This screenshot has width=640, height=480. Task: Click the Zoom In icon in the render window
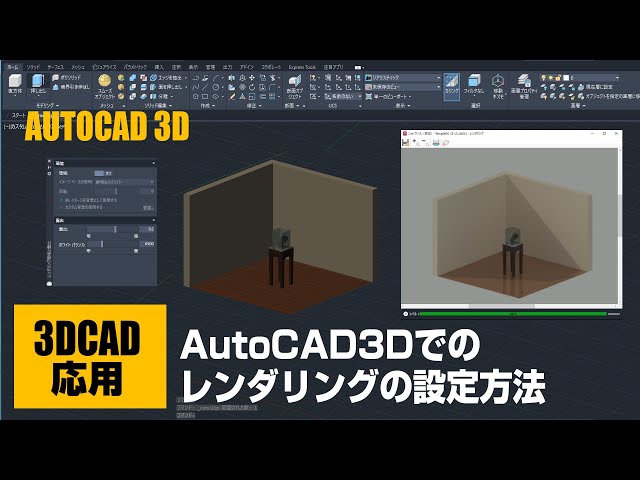416,142
